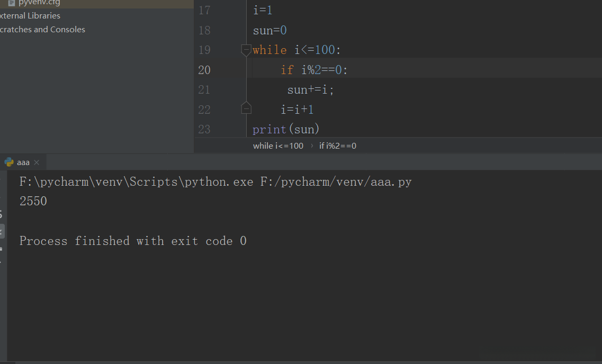Place the cursor on the print(sun) line
602x364 pixels.
click(286, 129)
